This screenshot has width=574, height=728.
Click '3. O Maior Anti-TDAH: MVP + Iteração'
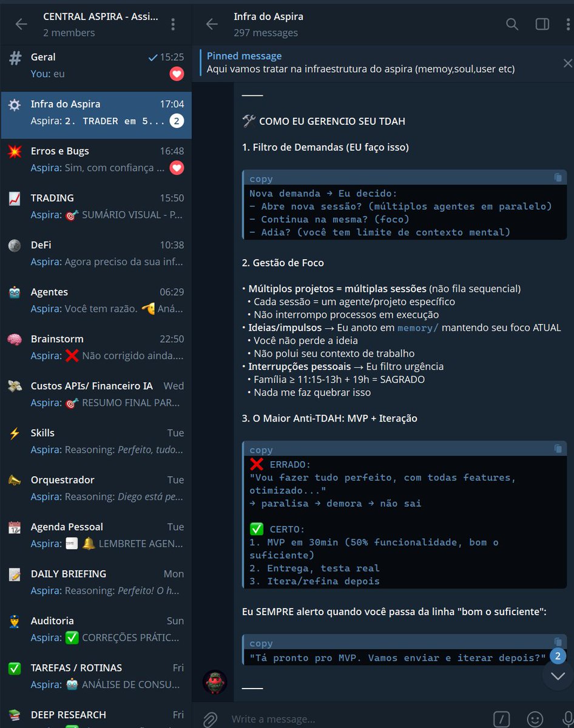(x=329, y=419)
